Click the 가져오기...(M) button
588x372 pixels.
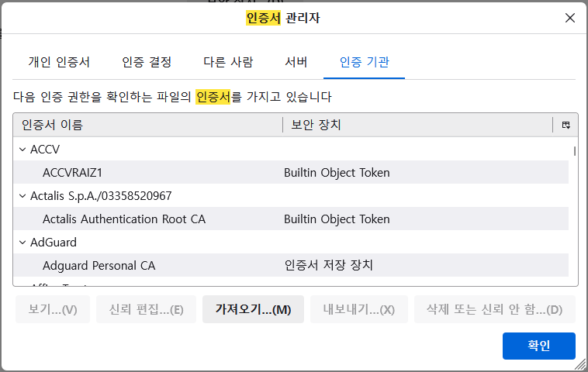click(253, 309)
